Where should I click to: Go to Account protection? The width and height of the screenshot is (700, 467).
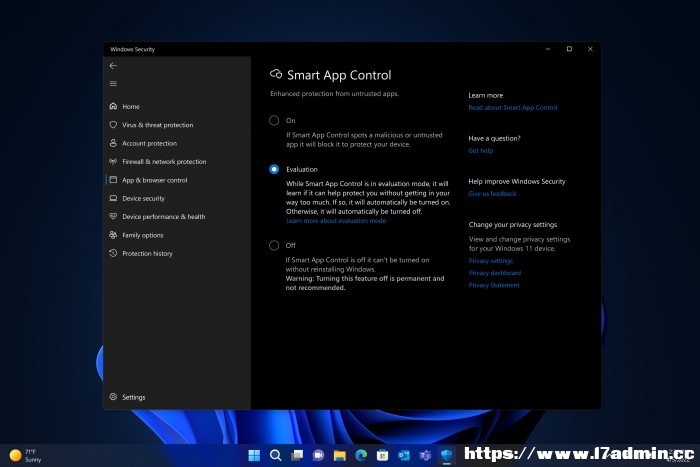[150, 143]
